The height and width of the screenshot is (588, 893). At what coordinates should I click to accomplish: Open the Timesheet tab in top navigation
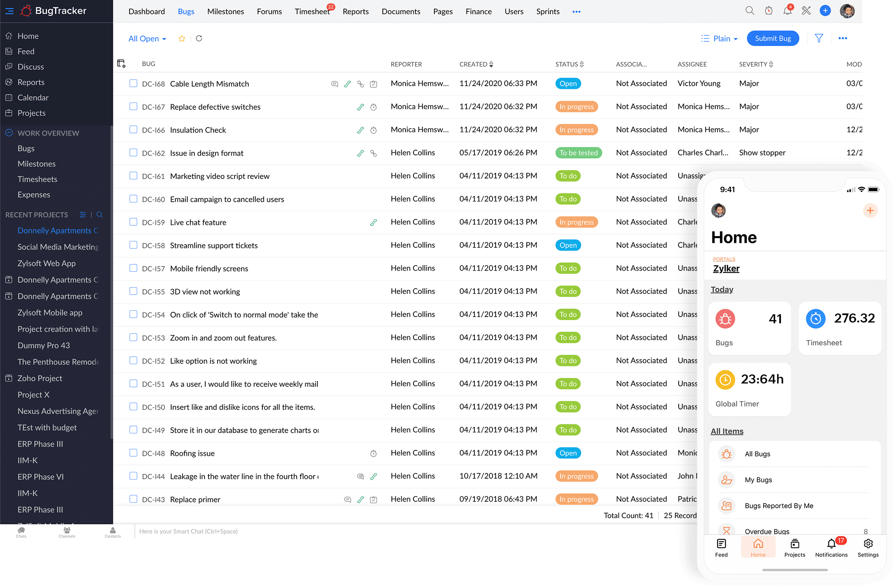[x=312, y=11]
